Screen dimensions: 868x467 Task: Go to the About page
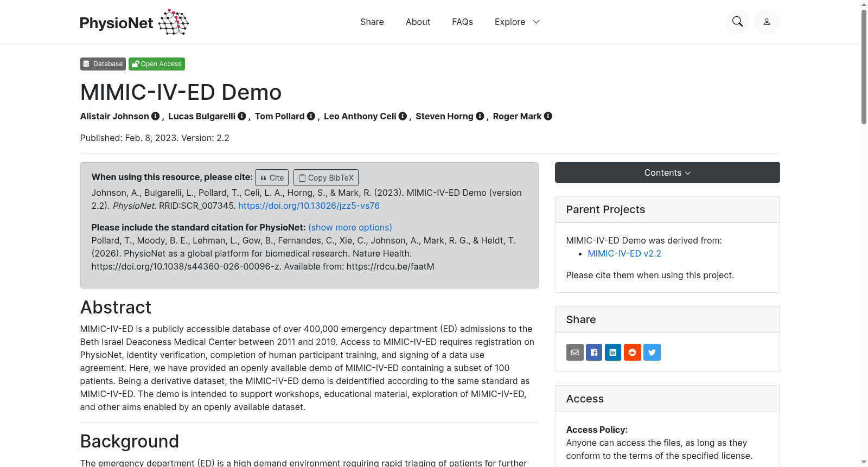[x=418, y=22]
